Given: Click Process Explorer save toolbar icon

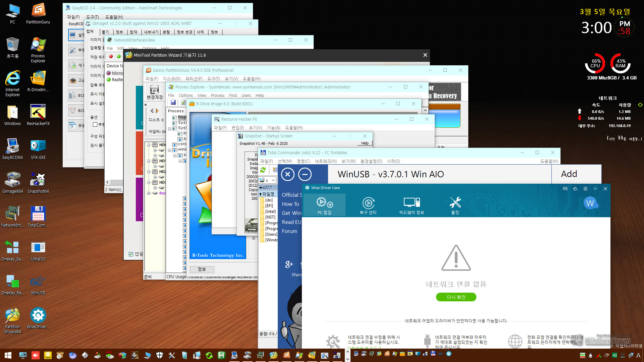Looking at the screenshot, I should tap(173, 103).
